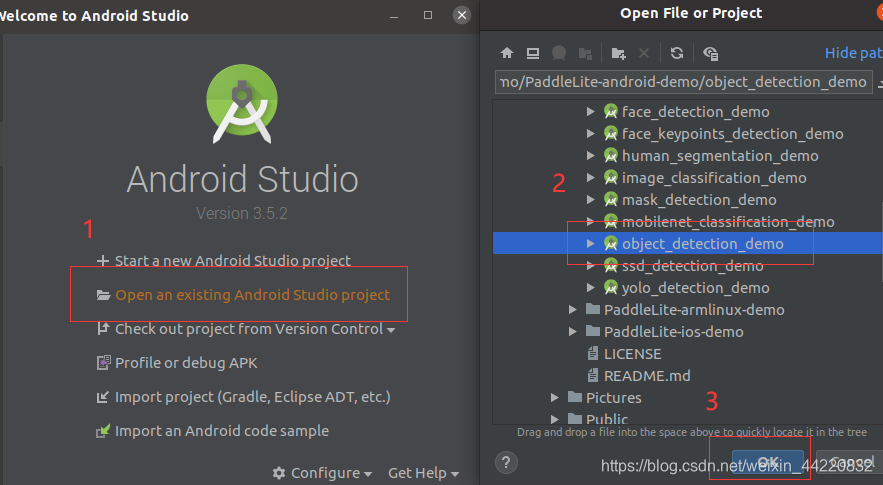Click the PaddleLite-armlinux-demo folder icon
The width and height of the screenshot is (883, 485).
click(x=592, y=309)
